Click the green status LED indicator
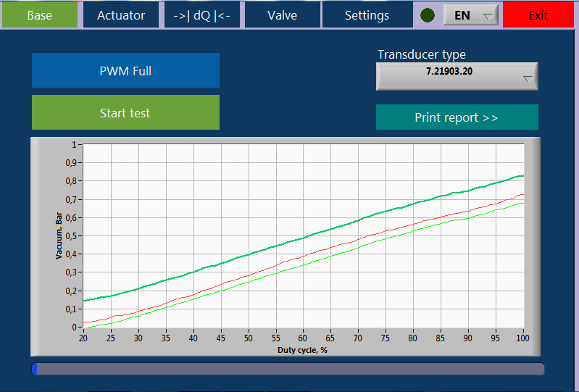579x392 pixels. coord(428,15)
